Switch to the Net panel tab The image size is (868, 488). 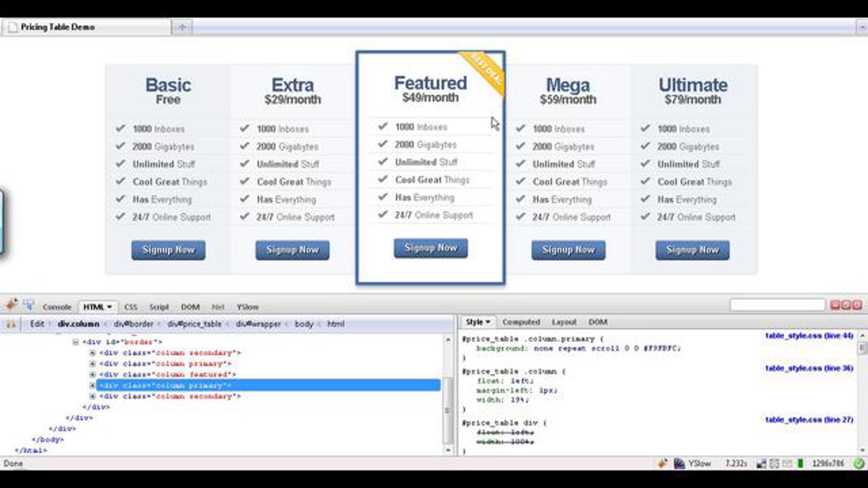[218, 307]
